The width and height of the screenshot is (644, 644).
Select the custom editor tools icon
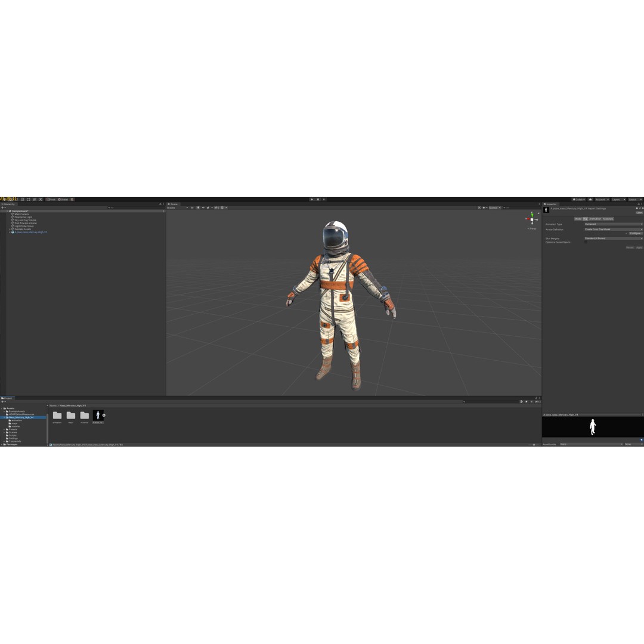[41, 200]
